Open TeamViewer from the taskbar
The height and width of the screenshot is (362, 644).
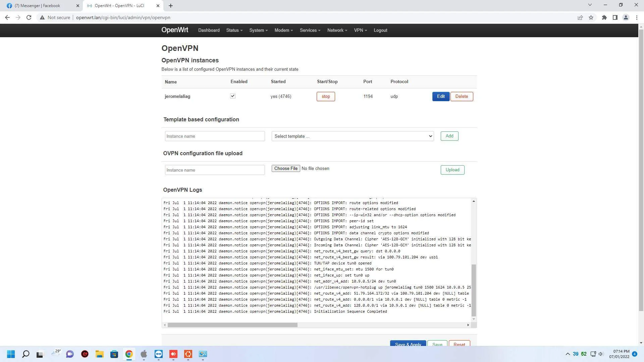pyautogui.click(x=158, y=354)
